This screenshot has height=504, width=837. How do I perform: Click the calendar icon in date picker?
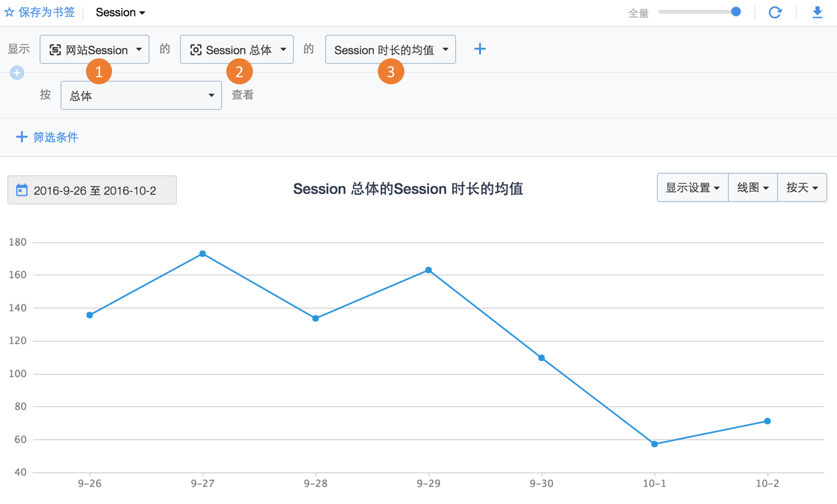point(22,190)
